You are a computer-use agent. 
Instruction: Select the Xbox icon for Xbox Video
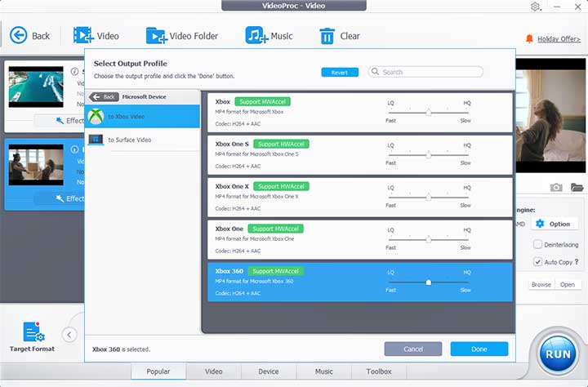[x=96, y=117]
